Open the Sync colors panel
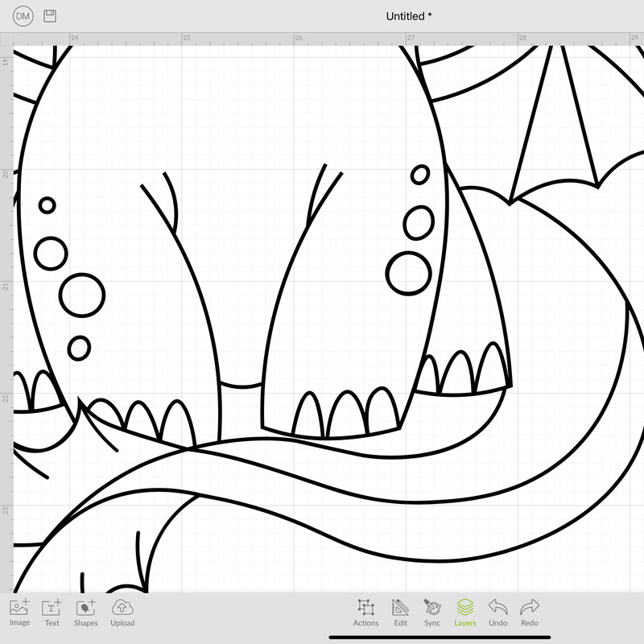The image size is (644, 644). point(432,613)
